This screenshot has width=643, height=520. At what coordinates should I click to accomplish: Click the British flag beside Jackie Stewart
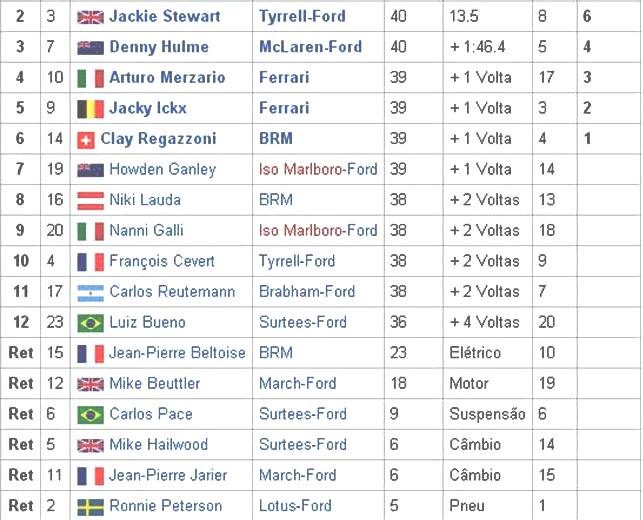(90, 17)
